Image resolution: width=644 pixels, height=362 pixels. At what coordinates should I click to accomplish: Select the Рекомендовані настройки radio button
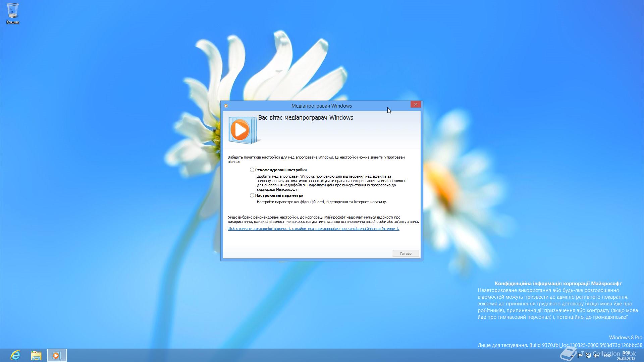click(x=252, y=170)
